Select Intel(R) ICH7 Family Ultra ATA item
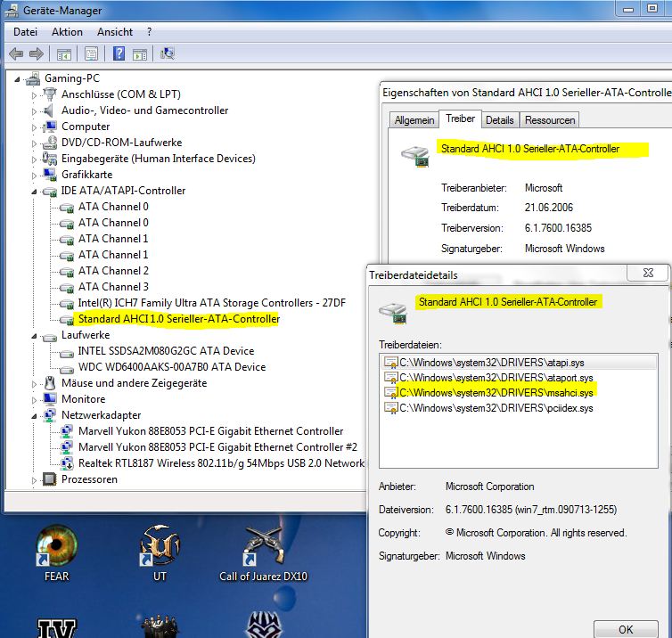This screenshot has width=672, height=638. click(211, 303)
